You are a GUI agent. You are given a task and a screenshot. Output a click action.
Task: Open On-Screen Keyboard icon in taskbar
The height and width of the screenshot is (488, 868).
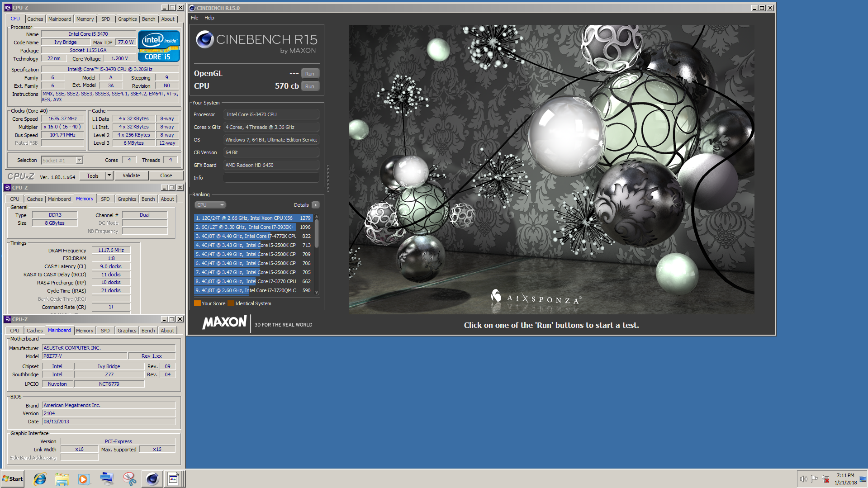[107, 479]
